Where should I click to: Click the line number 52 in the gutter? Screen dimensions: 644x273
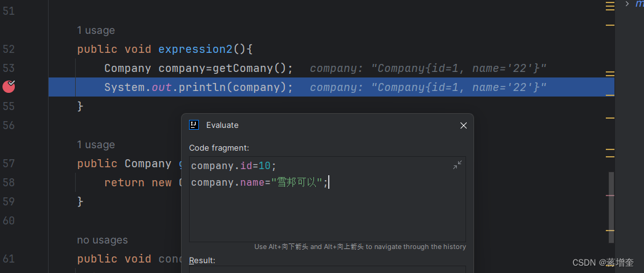pyautogui.click(x=9, y=49)
